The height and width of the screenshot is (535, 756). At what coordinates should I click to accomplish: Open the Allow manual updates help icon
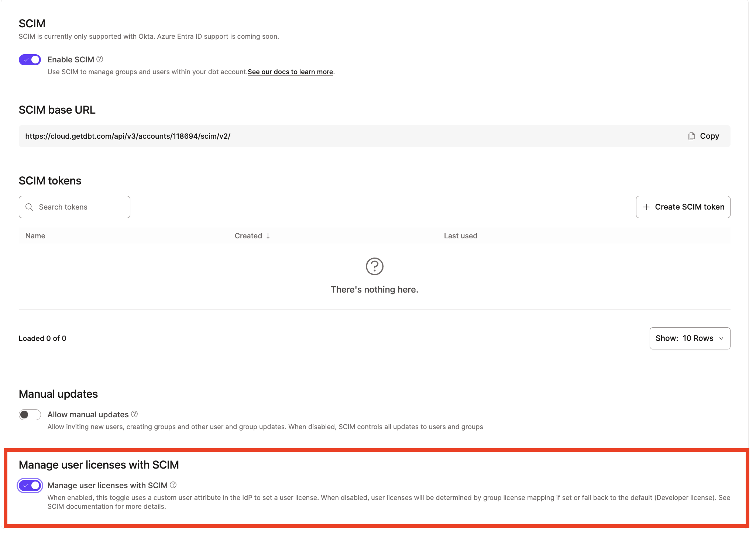tap(134, 414)
